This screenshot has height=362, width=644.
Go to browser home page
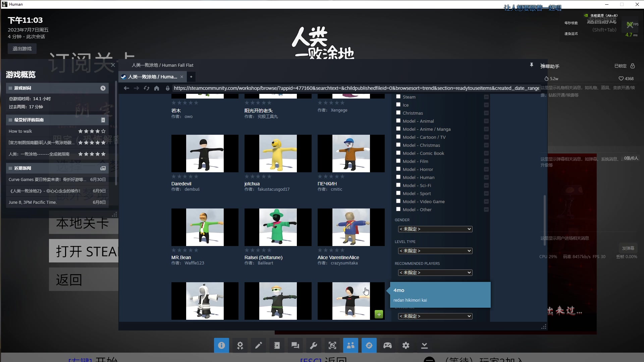tap(157, 88)
